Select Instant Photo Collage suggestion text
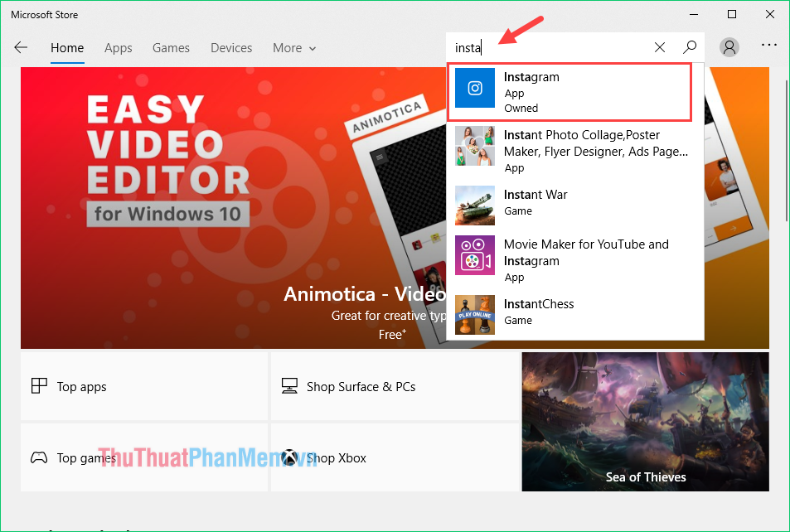 pyautogui.click(x=595, y=143)
